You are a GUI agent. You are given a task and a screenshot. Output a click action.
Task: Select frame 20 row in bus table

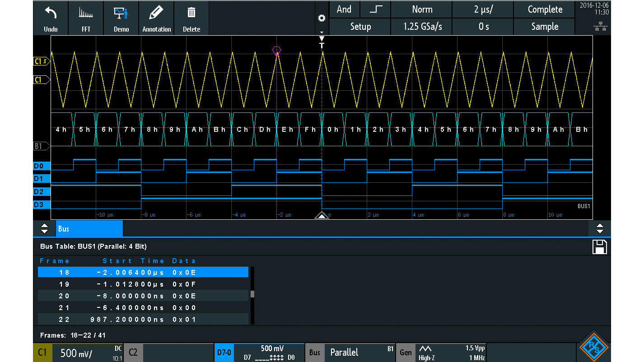pos(143,296)
